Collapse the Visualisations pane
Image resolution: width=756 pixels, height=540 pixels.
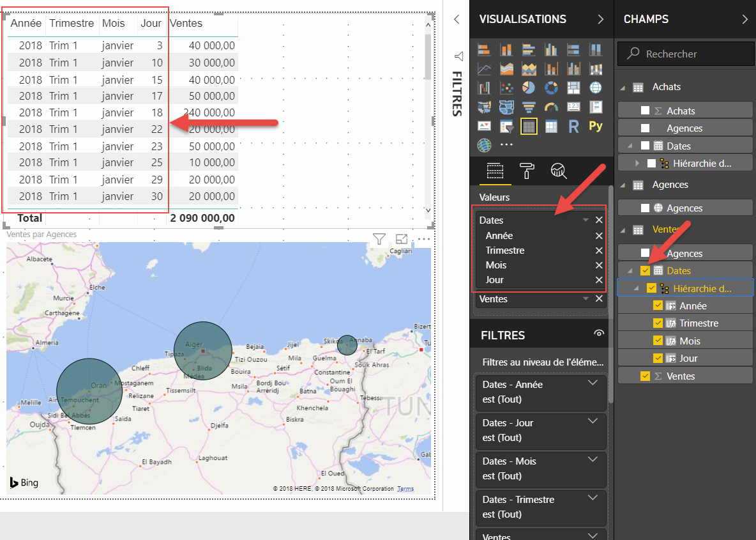click(x=601, y=19)
